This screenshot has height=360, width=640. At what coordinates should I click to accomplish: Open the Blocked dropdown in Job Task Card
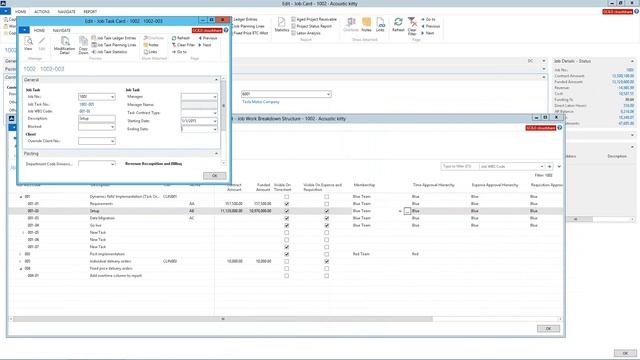point(112,127)
